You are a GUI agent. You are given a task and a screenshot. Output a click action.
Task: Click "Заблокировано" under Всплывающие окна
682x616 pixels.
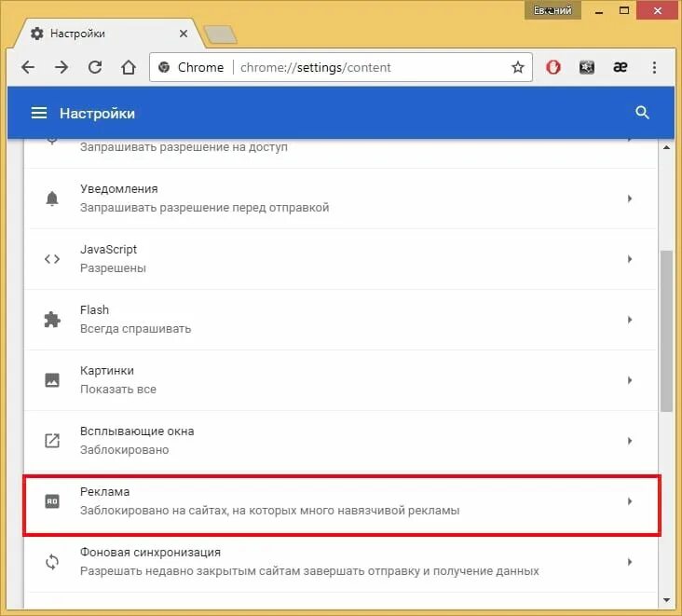click(x=125, y=449)
